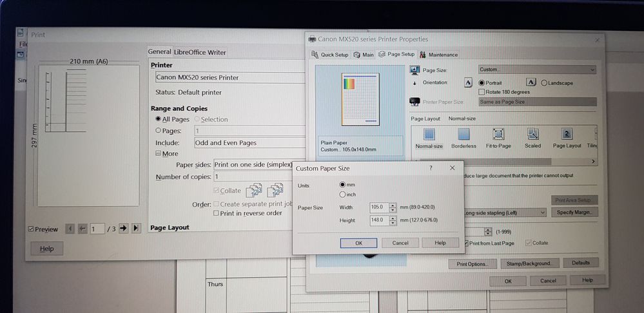Click the Landscape orientation icon
Image resolution: width=644 pixels, height=313 pixels.
pos(531,82)
